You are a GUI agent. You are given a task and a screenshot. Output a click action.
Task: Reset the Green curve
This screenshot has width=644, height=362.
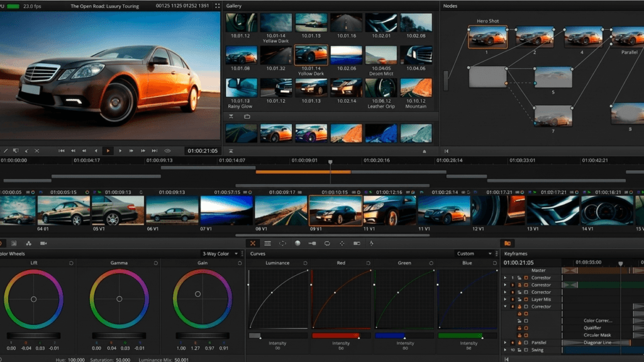[x=431, y=263]
